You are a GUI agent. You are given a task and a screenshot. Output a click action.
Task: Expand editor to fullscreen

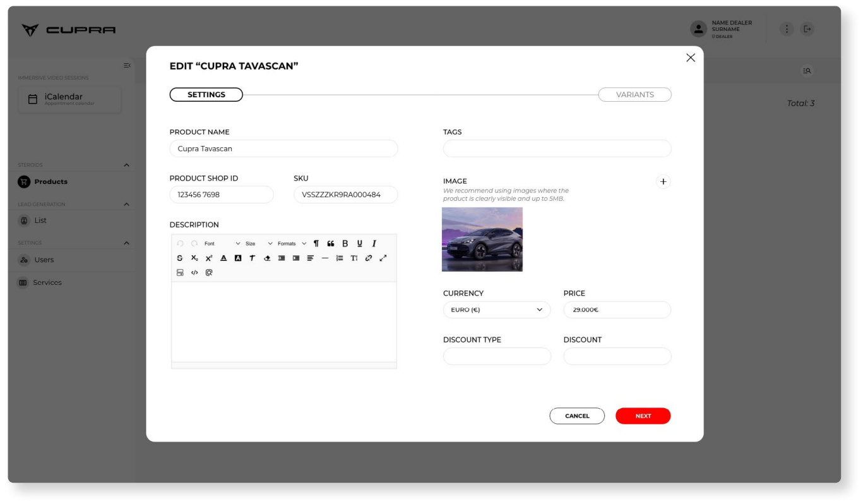[x=383, y=258]
